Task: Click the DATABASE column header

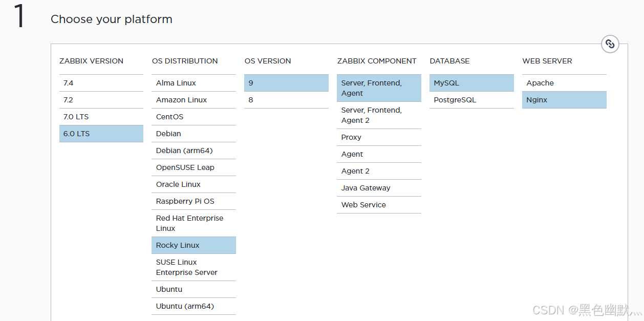Action: tap(450, 61)
